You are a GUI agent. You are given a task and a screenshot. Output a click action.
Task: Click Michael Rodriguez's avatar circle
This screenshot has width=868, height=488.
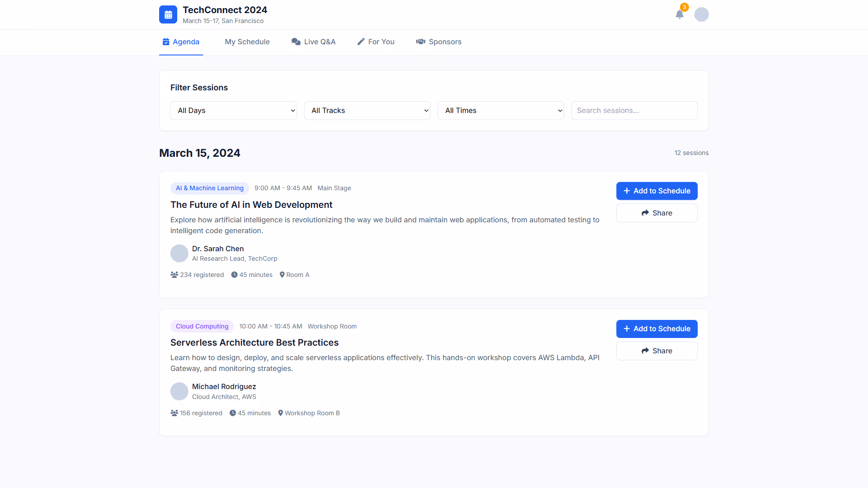pos(179,391)
